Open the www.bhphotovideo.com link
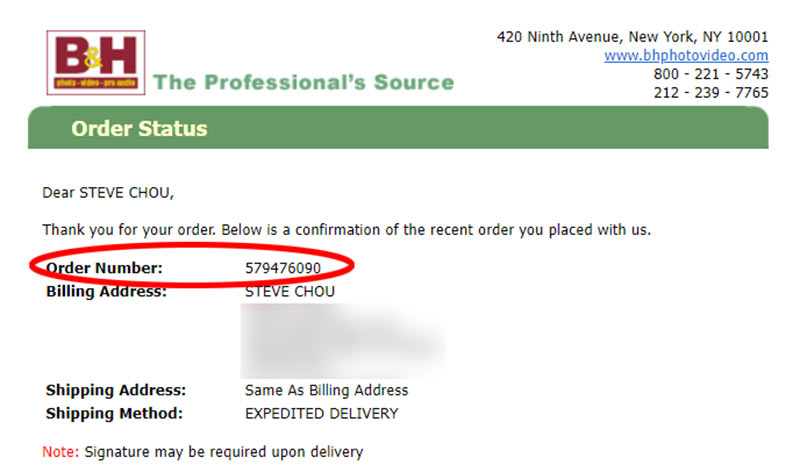The image size is (800, 472). click(x=686, y=56)
